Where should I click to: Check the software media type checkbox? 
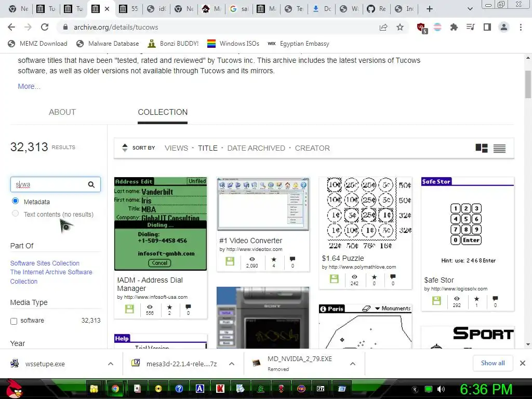click(14, 321)
